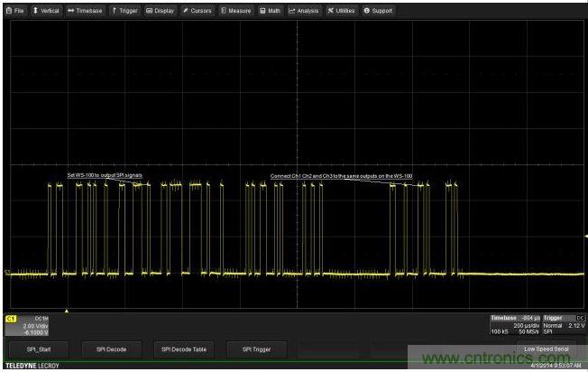Click the Measure menu icon
588x372 pixels.
point(222,11)
